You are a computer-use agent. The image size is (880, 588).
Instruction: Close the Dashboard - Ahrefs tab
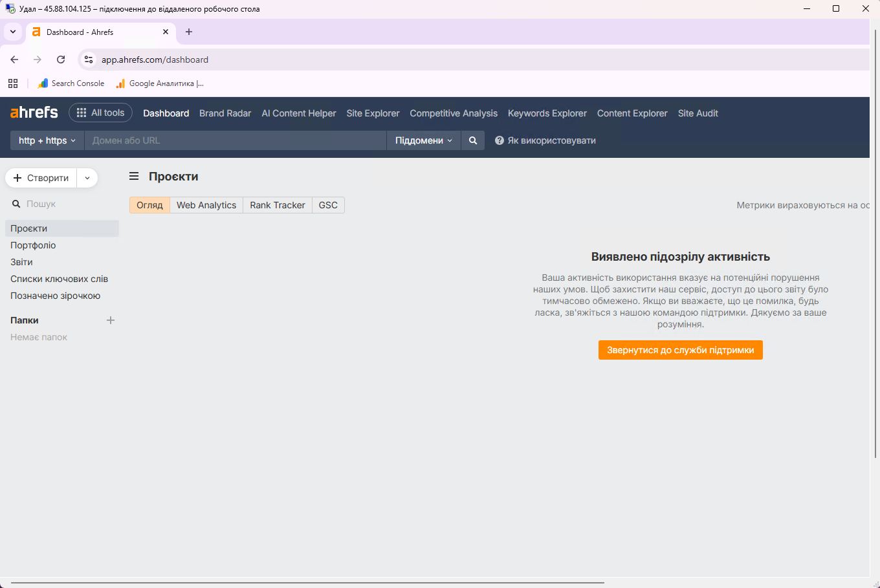(x=166, y=32)
